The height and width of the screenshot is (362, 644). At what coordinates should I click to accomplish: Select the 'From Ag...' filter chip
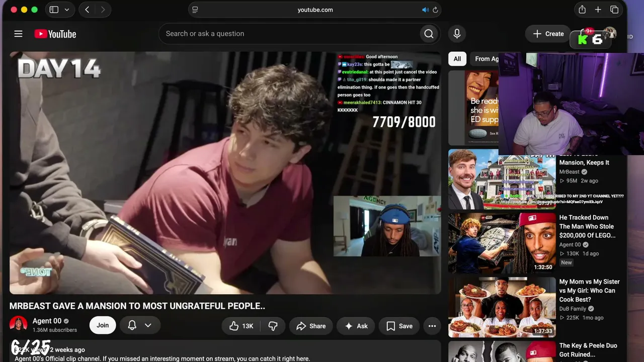click(486, 59)
